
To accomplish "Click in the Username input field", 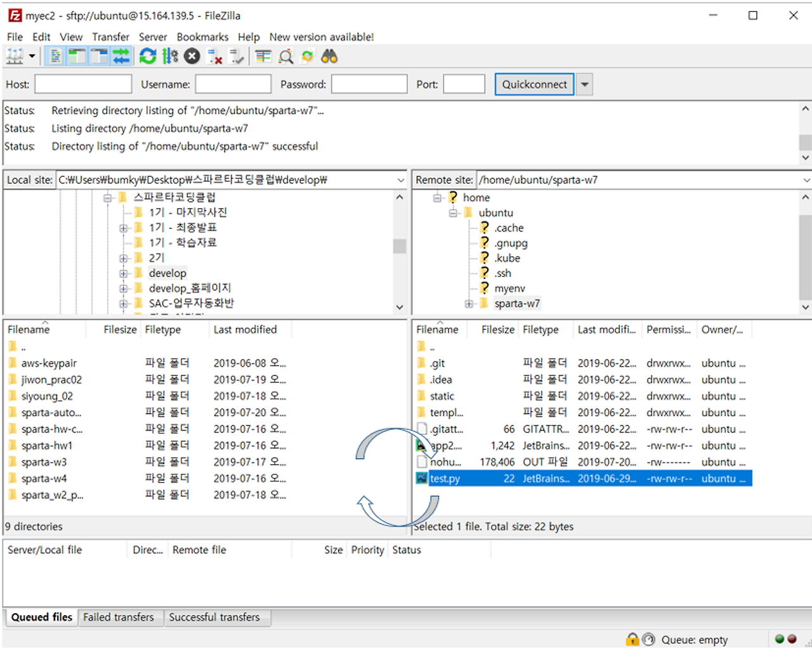I will click(233, 84).
